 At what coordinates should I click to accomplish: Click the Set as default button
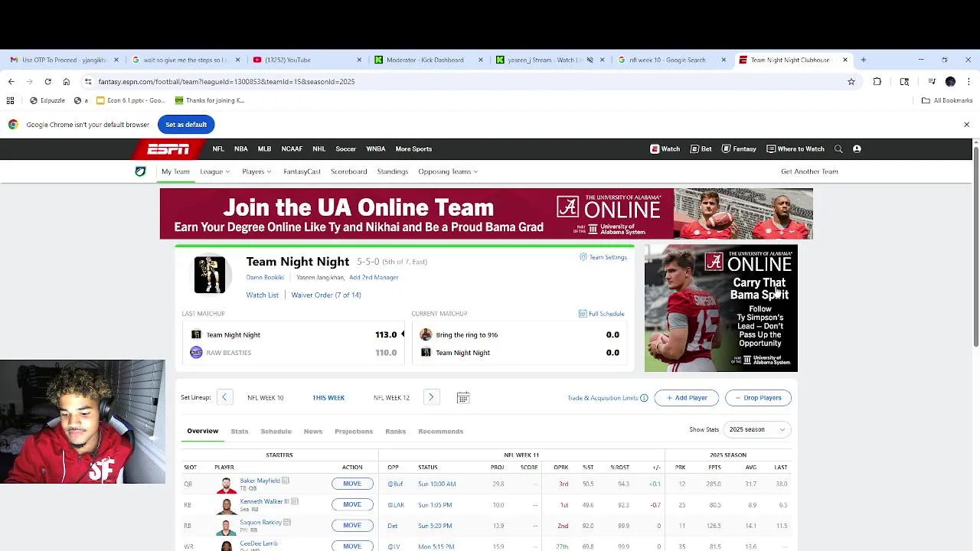coord(186,124)
